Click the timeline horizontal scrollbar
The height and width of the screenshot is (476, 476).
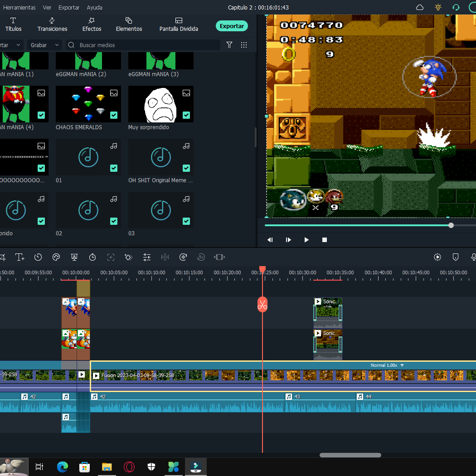(350, 455)
